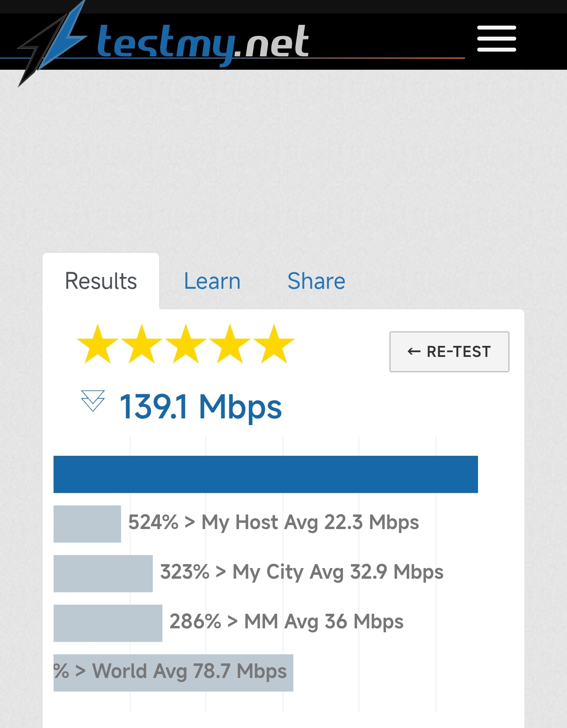567x728 pixels.
Task: Switch to the Results tab
Action: click(x=101, y=281)
